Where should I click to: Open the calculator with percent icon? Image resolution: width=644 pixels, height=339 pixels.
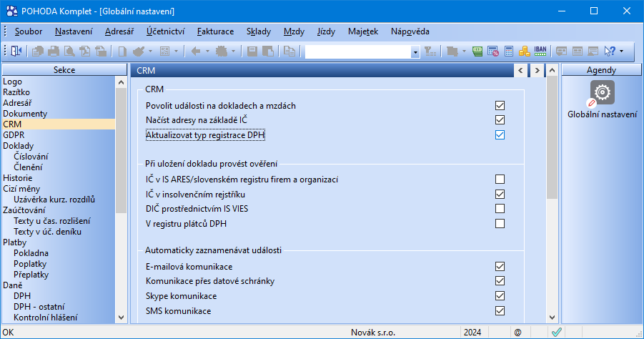(x=493, y=51)
